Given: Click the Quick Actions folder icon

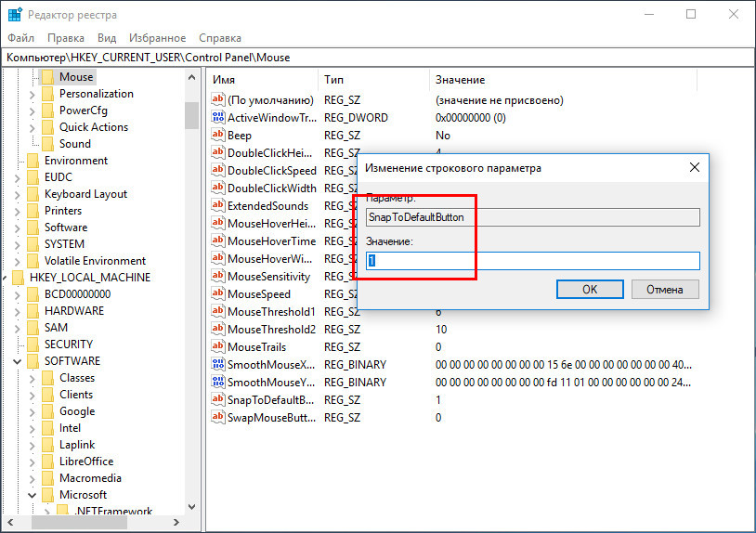Looking at the screenshot, I should pyautogui.click(x=47, y=126).
